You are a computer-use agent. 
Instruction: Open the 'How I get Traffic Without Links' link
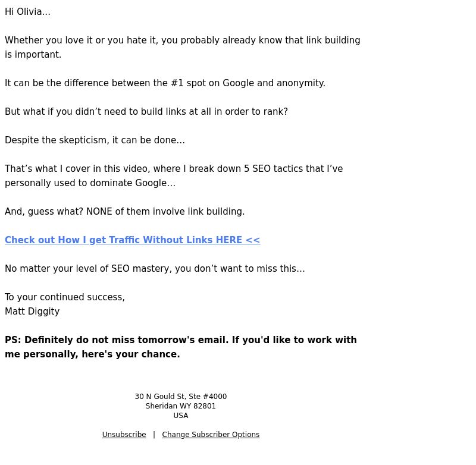[x=132, y=240]
